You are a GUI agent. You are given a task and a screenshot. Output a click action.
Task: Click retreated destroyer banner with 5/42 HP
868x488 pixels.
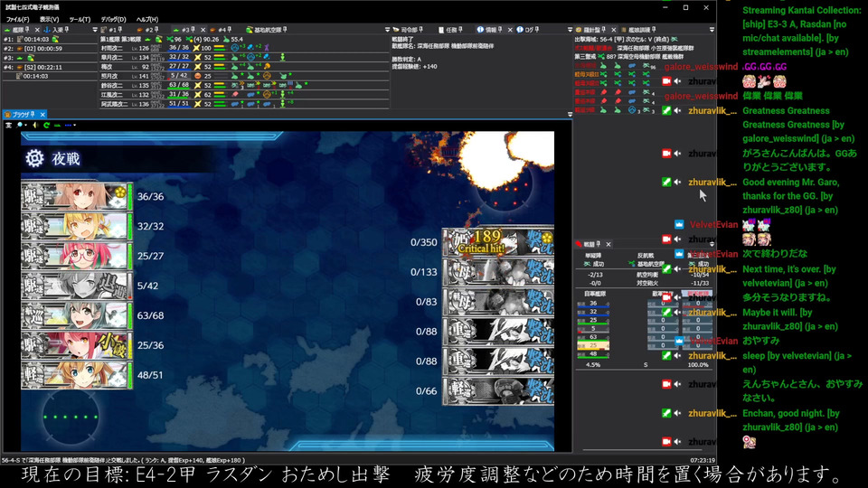[77, 286]
